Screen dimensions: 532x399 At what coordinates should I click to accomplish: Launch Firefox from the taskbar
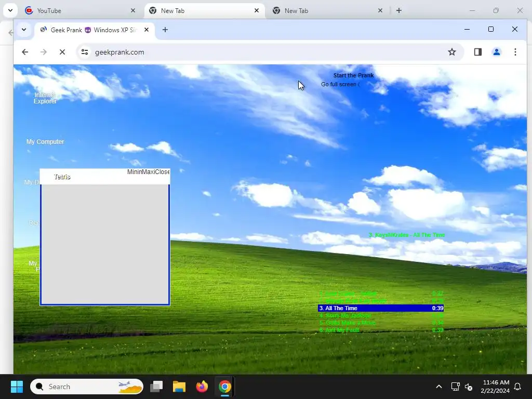click(x=202, y=387)
